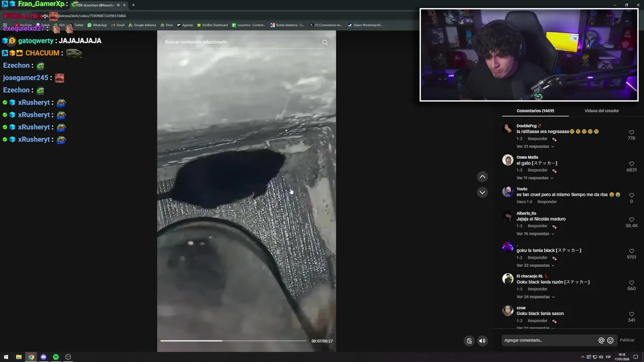Screen dimensions: 644x362
Task: Click the taskbar volume icon
Action: tap(601, 357)
